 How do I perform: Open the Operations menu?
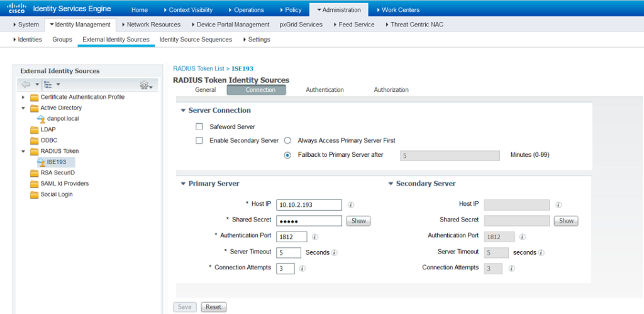(247, 10)
